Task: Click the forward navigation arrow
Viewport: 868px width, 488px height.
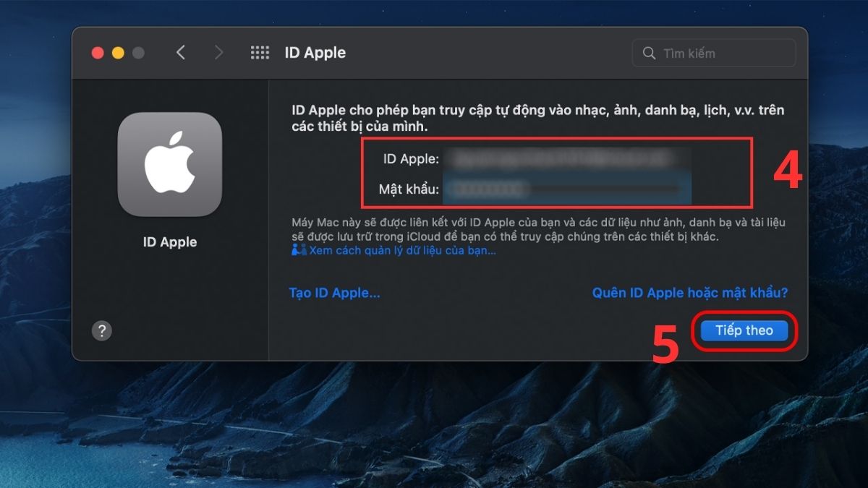Action: (218, 52)
